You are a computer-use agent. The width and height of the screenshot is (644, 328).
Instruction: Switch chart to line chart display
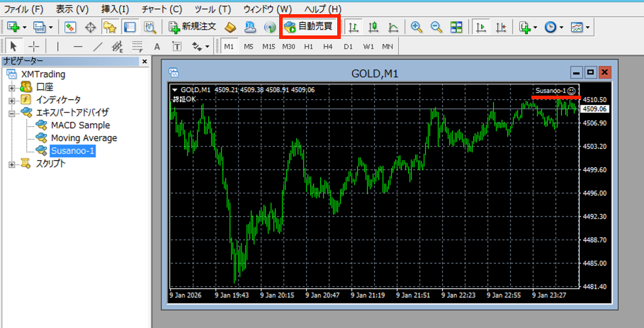click(x=392, y=28)
